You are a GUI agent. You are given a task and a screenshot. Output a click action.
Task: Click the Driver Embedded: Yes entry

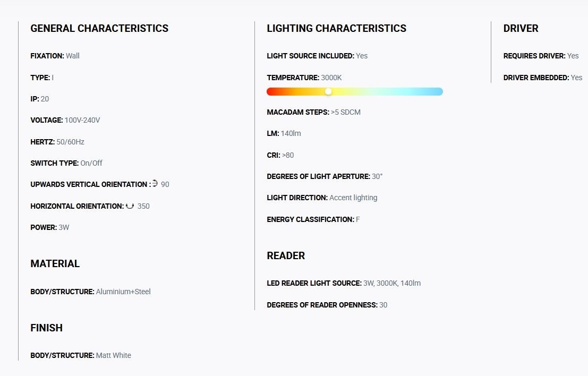[x=543, y=78]
